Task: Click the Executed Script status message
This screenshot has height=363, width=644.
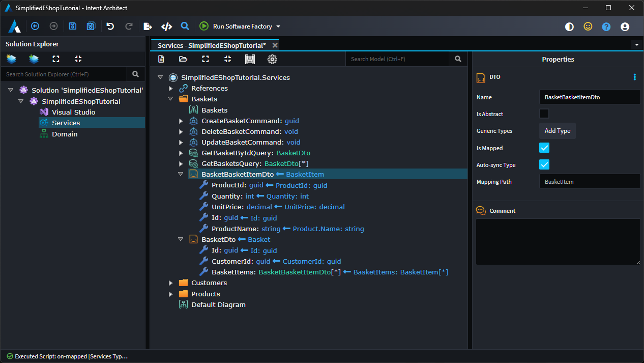Action: [x=71, y=356]
